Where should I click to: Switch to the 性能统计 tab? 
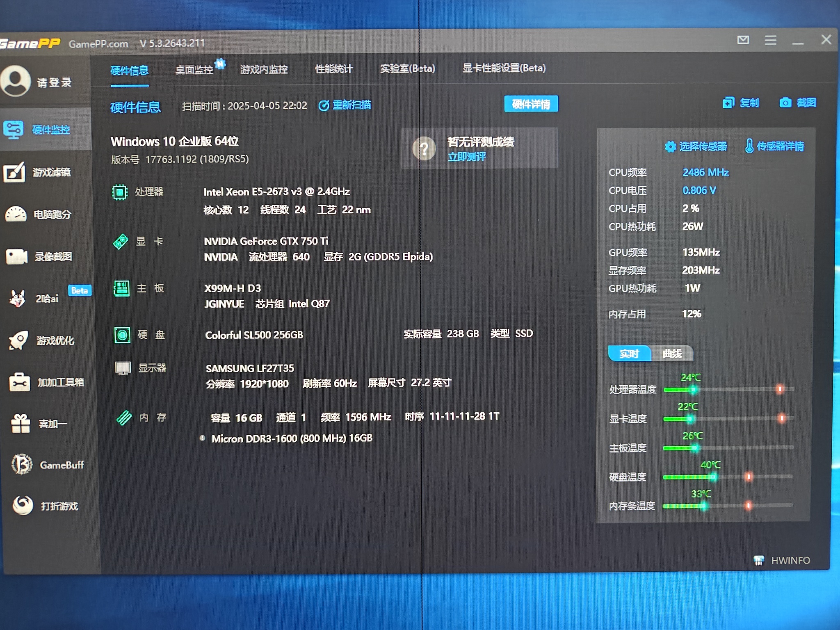[333, 69]
